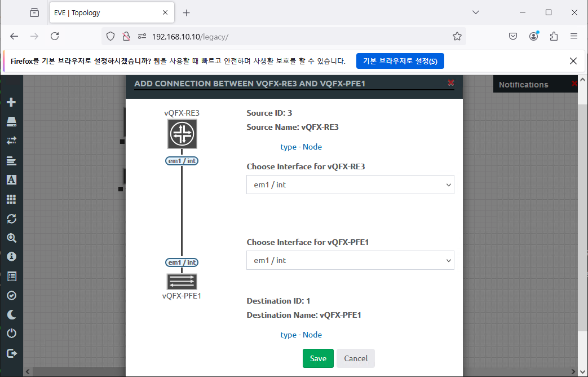Click the Source Name: vQFX-RE3 text
The height and width of the screenshot is (377, 588).
coord(293,127)
